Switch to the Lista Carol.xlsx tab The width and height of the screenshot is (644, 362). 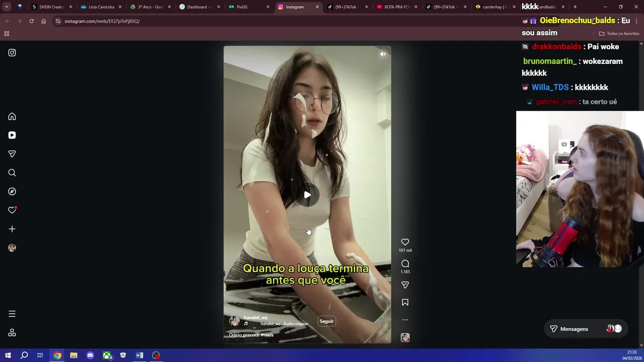[x=101, y=7]
